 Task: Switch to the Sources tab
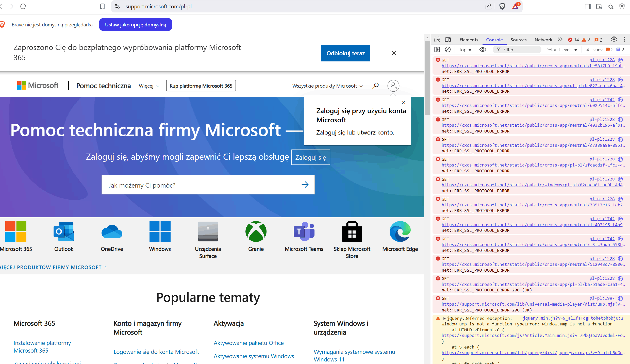click(518, 40)
